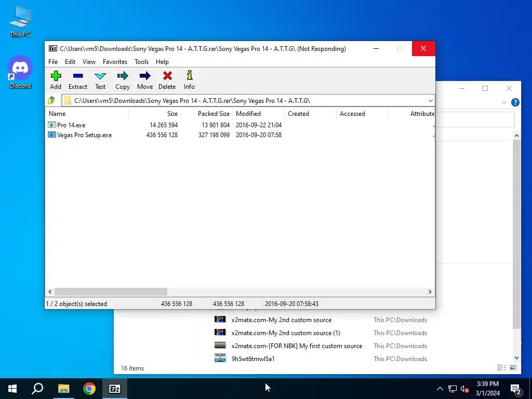This screenshot has height=399, width=532.
Task: Expand the 7-Zip address path dropdown
Action: (430, 100)
